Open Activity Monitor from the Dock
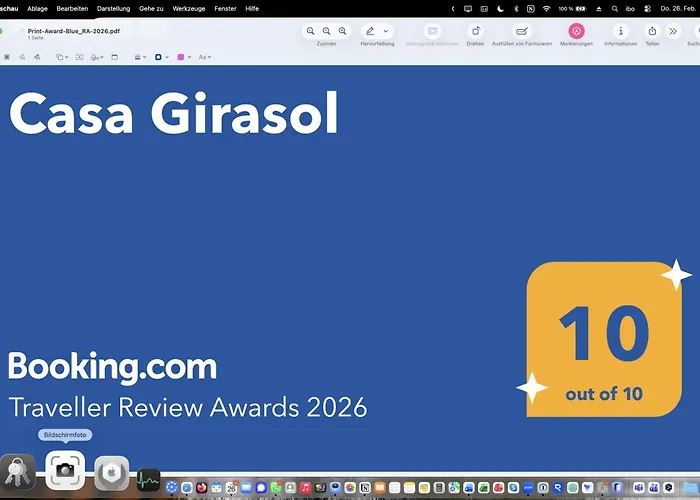The image size is (700, 500). click(148, 480)
